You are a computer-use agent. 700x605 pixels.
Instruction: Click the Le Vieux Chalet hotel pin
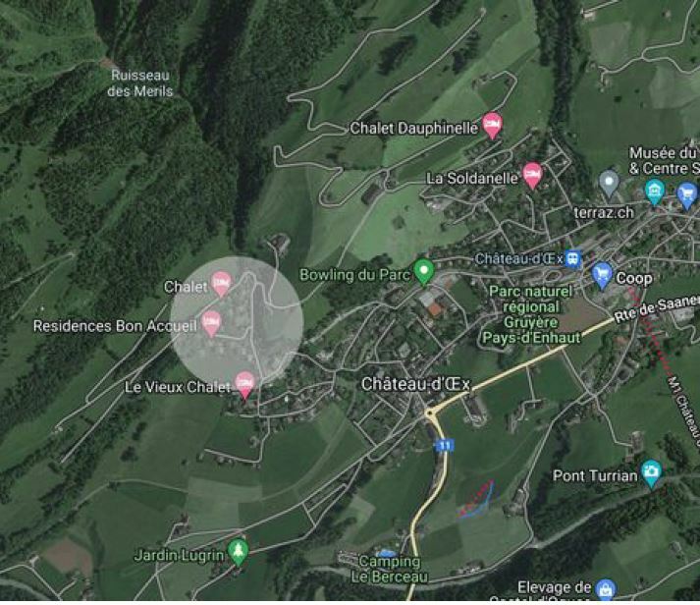pos(244,385)
